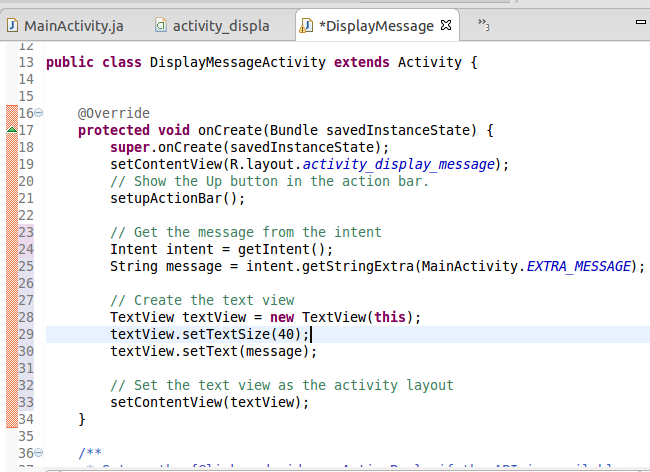Click the override indicator marker on line 17
Viewport: 650px width, 472px height.
pyautogui.click(x=12, y=130)
